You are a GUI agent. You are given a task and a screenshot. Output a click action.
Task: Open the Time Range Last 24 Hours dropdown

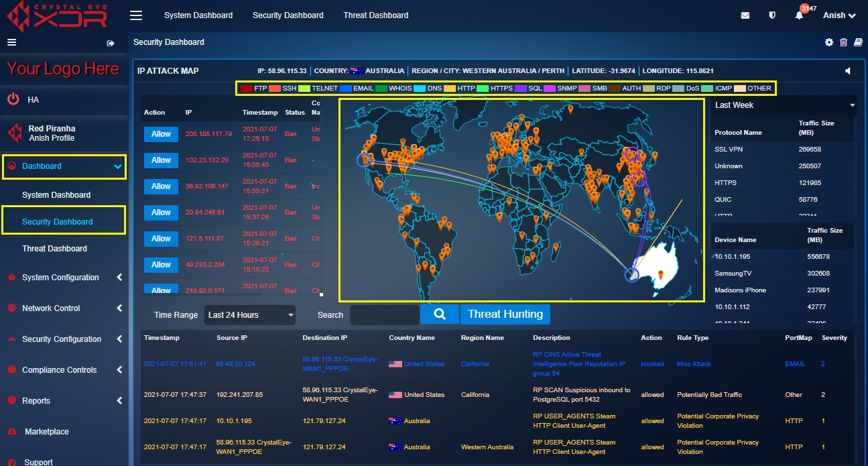(250, 315)
